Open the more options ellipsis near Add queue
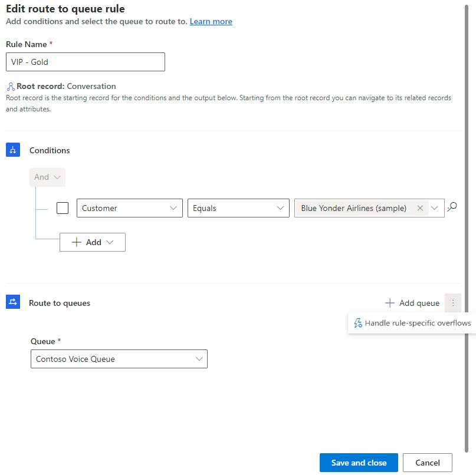476x475 pixels. click(452, 302)
